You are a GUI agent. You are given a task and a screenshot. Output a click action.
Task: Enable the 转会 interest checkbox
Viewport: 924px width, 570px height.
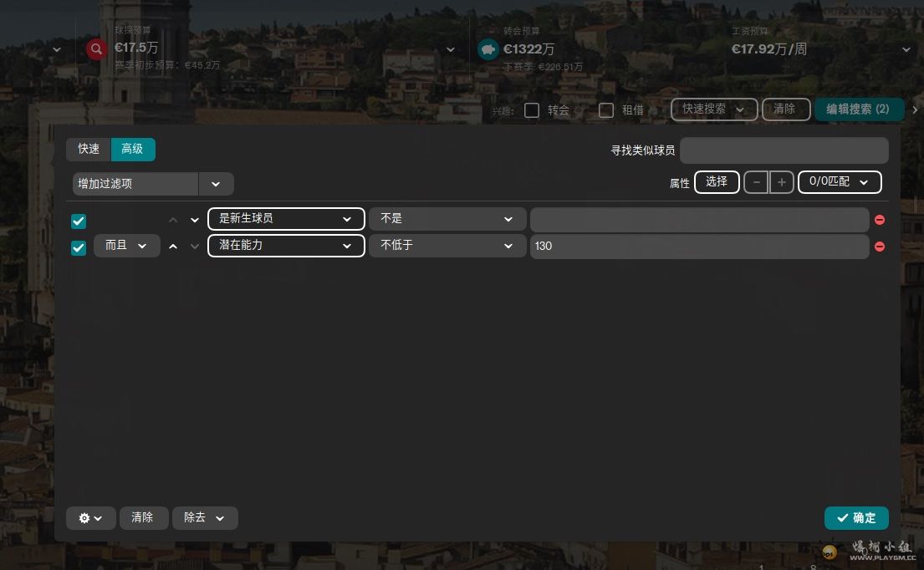click(x=532, y=110)
